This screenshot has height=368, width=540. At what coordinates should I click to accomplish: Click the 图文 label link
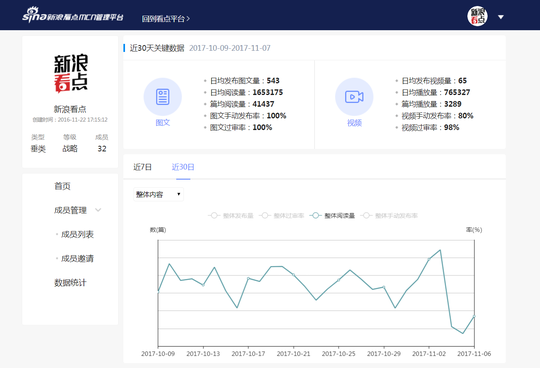(163, 123)
